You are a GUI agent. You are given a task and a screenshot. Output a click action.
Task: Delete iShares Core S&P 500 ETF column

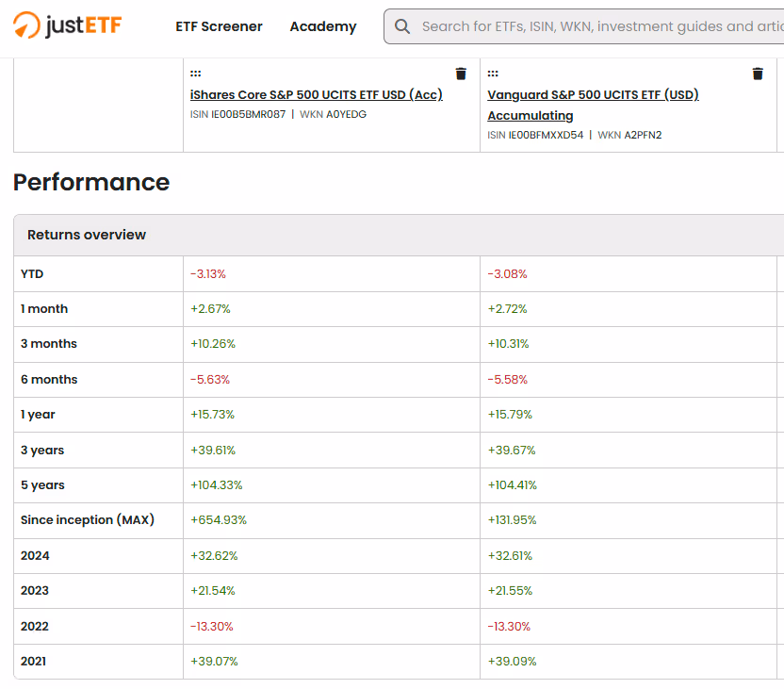[461, 74]
